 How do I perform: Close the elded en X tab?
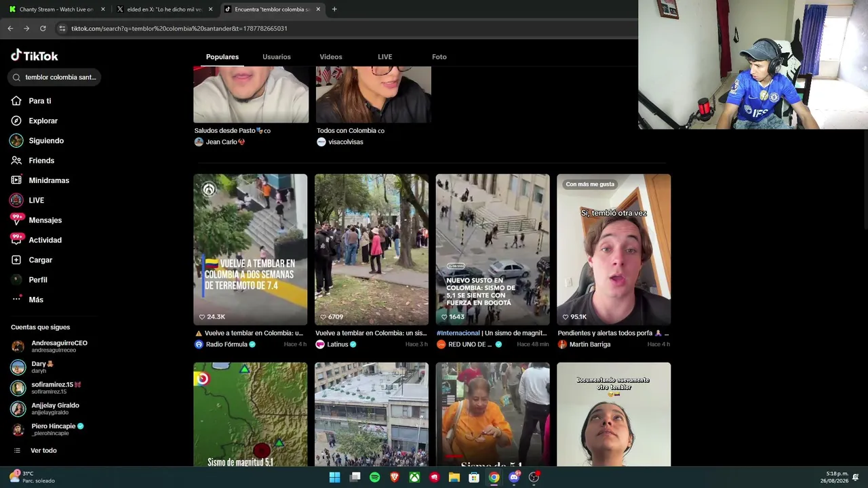[x=211, y=9]
